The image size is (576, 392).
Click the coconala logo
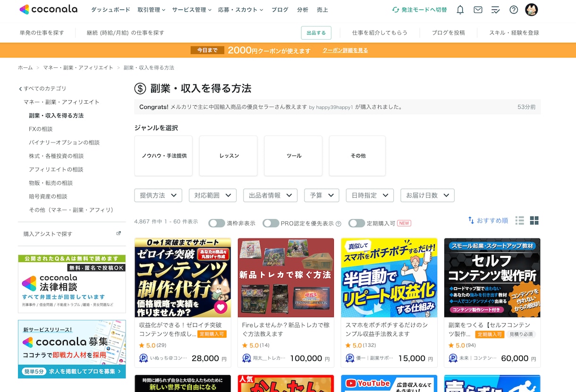(x=48, y=9)
